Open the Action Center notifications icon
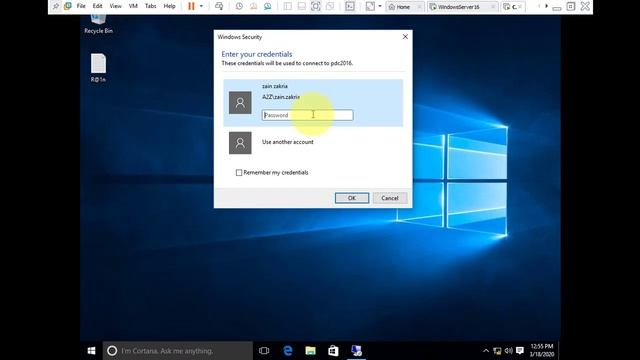This screenshot has height=360, width=640. pyautogui.click(x=520, y=351)
